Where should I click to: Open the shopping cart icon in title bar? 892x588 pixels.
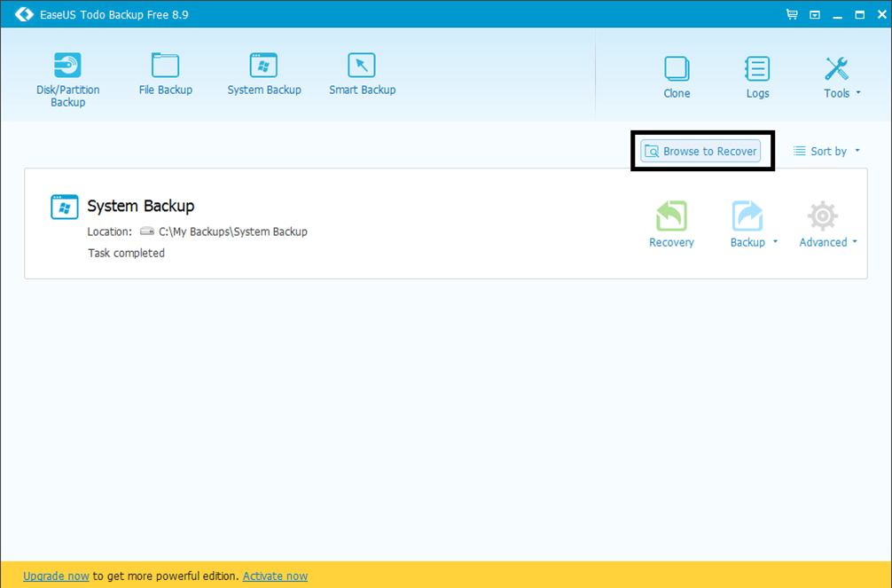point(792,14)
